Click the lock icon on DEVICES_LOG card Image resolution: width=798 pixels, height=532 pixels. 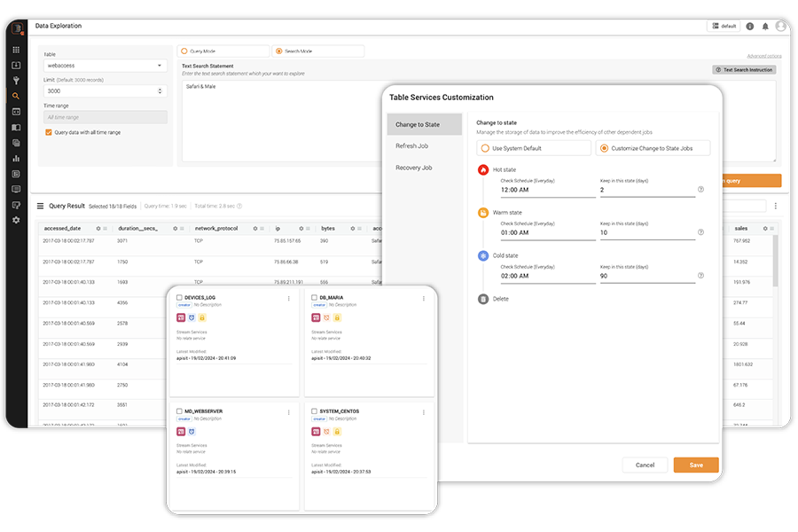(x=202, y=317)
